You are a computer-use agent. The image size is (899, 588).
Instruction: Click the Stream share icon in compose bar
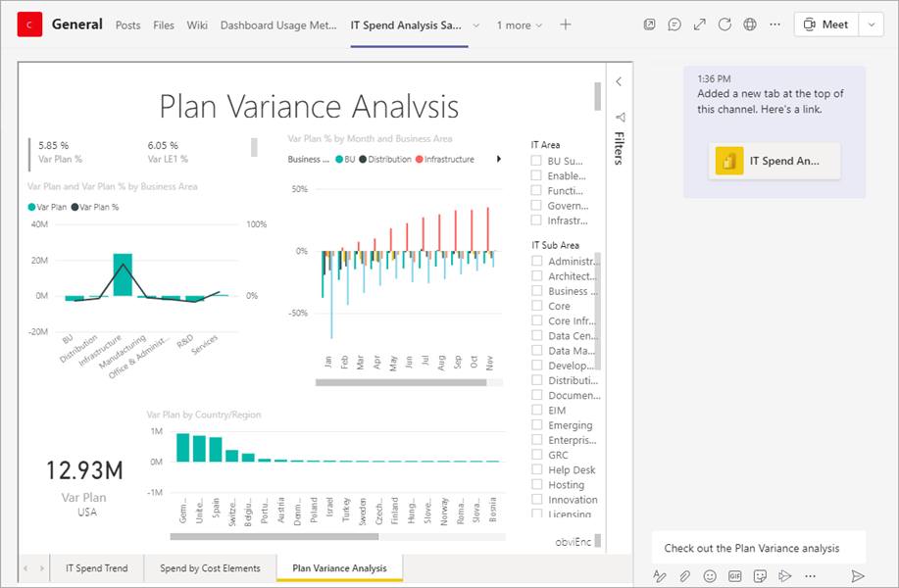785,576
